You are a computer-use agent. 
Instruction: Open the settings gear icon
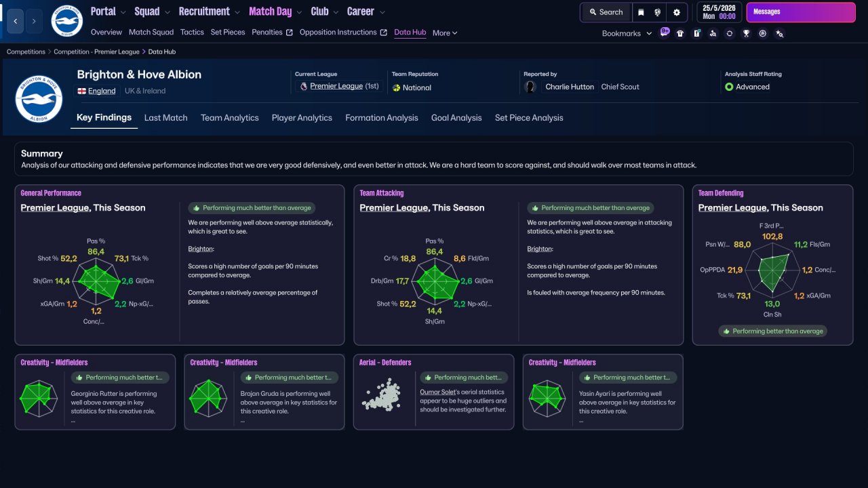[677, 12]
